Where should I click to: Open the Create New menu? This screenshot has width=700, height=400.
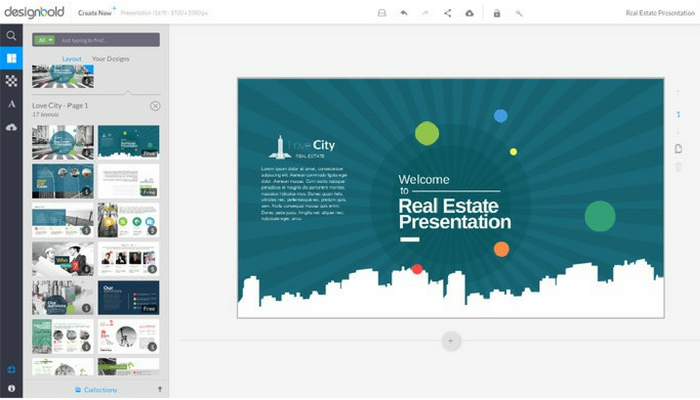click(x=96, y=12)
